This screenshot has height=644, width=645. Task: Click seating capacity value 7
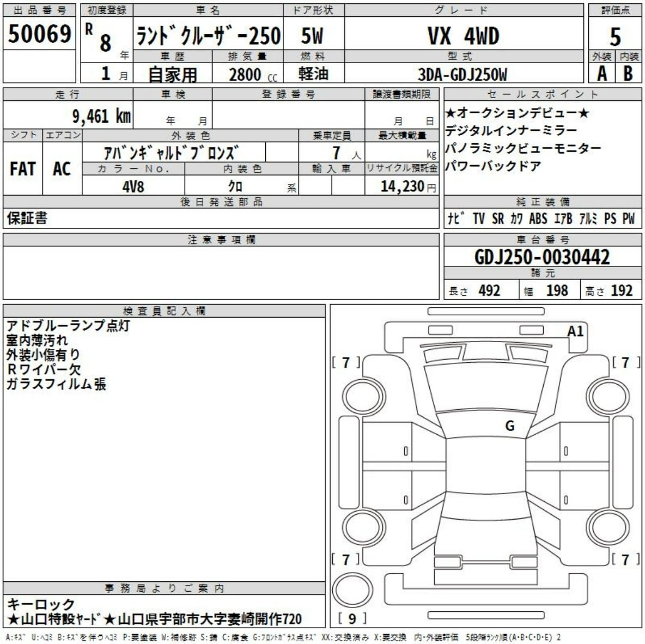[x=337, y=153]
